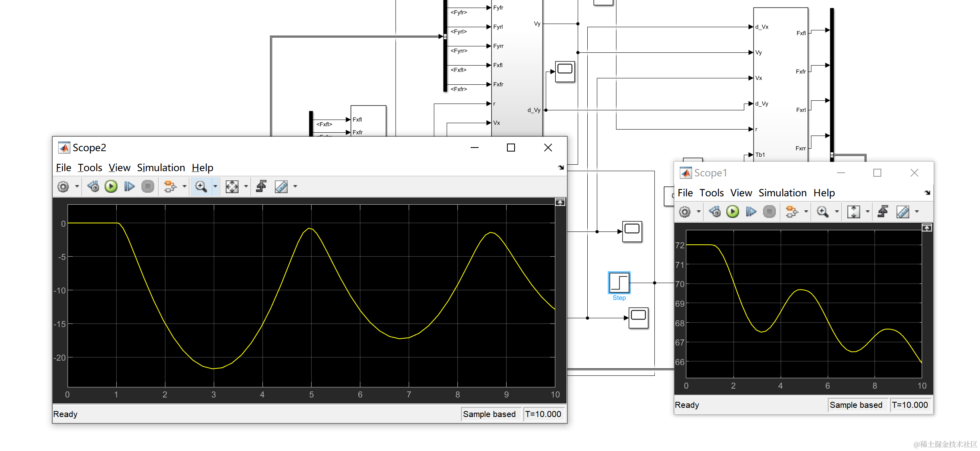Select the Step block in model

pos(619,283)
